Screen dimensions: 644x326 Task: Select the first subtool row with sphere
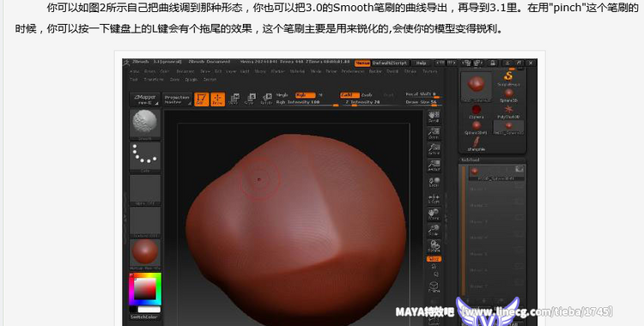496,172
